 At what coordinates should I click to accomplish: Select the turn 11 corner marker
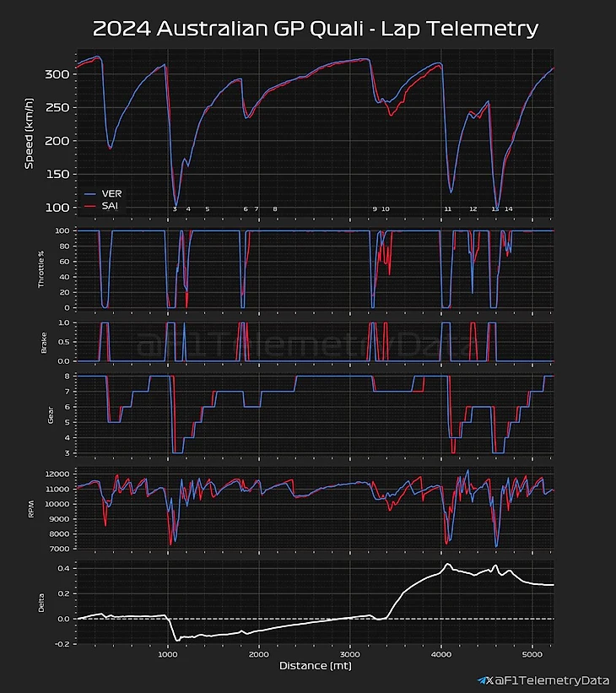pos(448,208)
